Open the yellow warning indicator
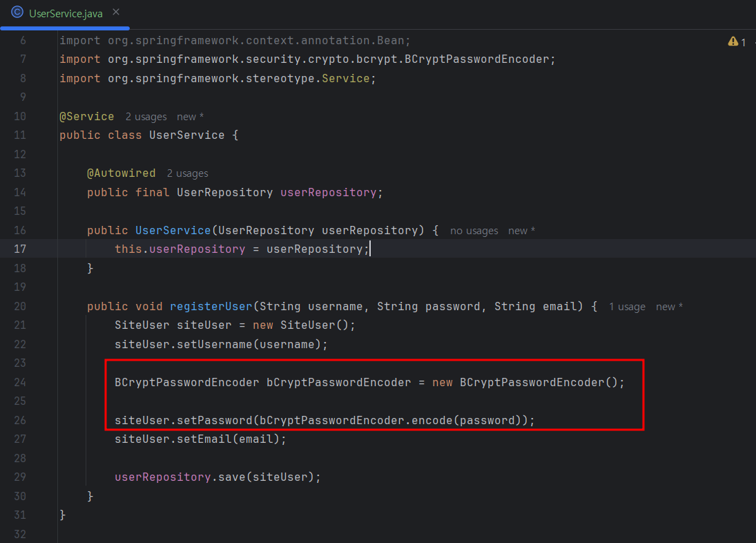Viewport: 756px width, 543px height. point(737,42)
